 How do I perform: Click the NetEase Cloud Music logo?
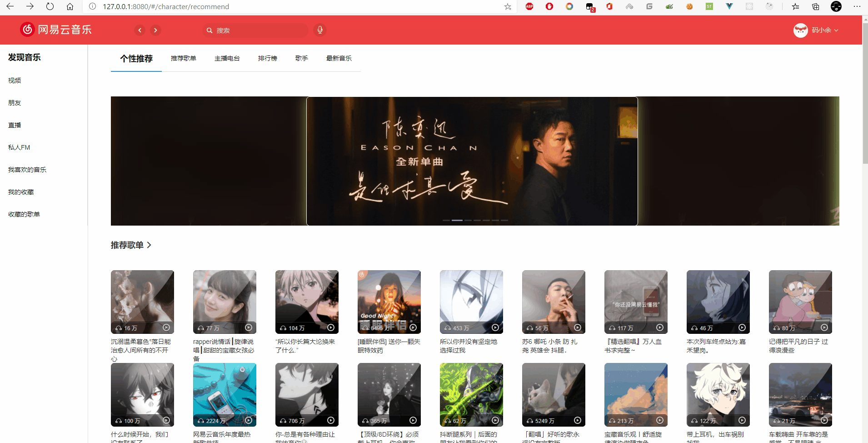coord(56,30)
